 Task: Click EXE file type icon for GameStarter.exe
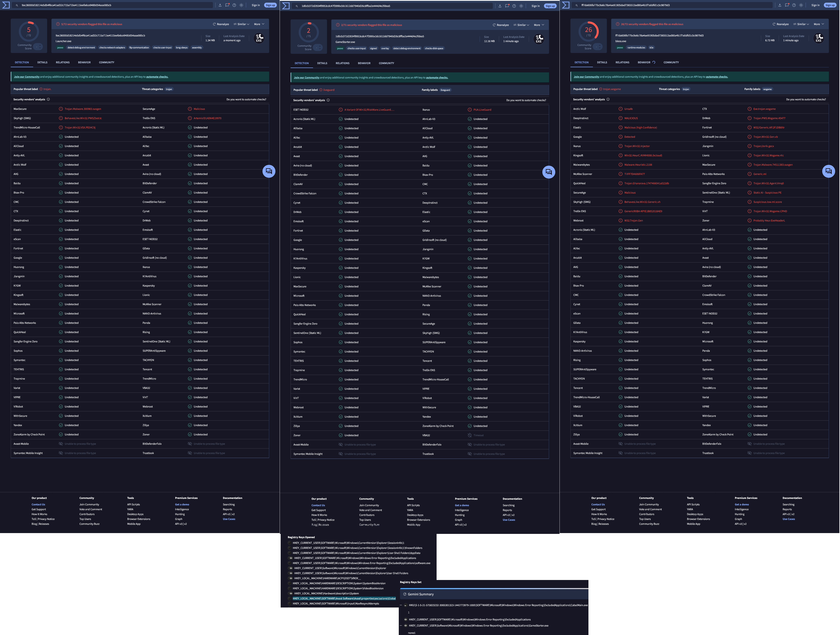[539, 39]
